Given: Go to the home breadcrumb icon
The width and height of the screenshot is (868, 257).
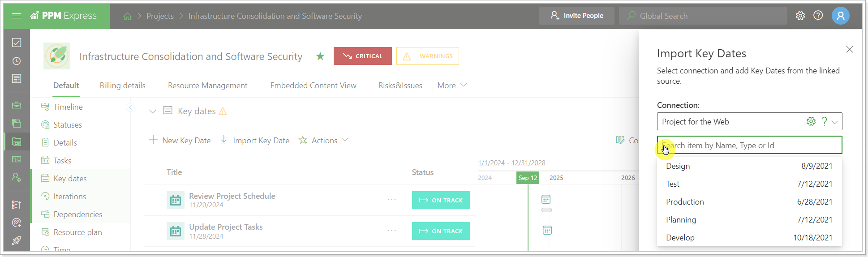Looking at the screenshot, I should click(128, 16).
